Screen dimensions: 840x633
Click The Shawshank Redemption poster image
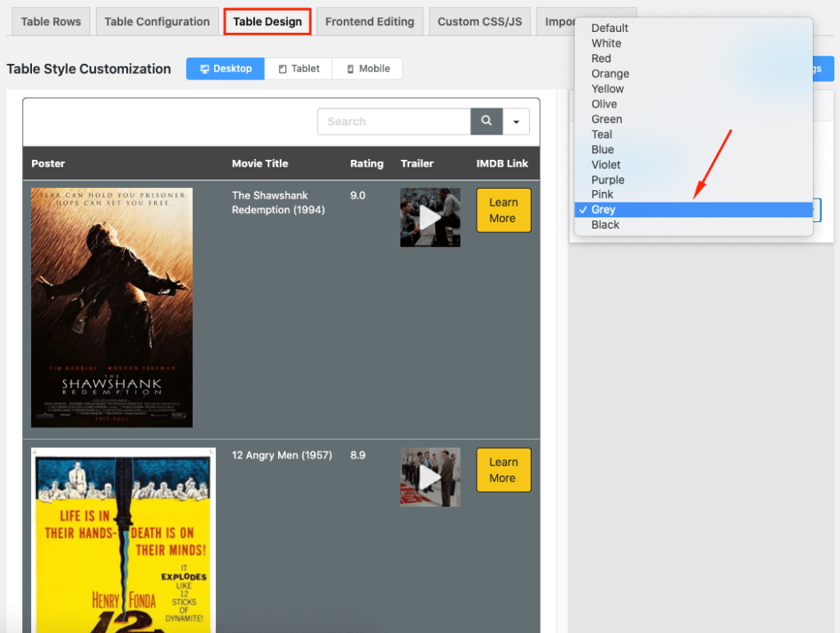pos(112,307)
